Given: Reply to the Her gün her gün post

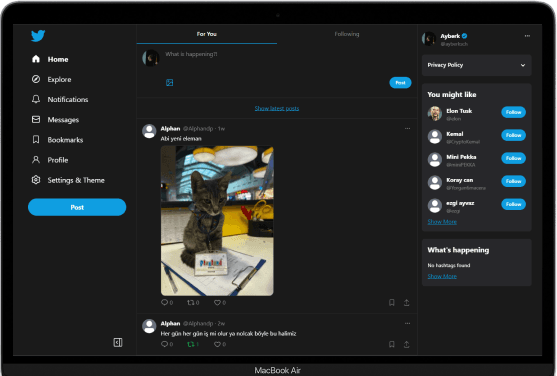Looking at the screenshot, I should click(167, 344).
